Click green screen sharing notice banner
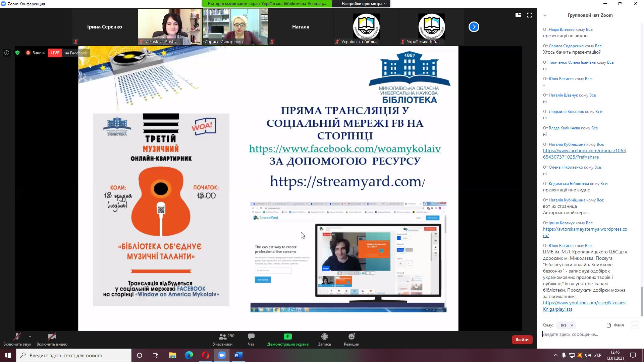The image size is (644, 362). (267, 4)
